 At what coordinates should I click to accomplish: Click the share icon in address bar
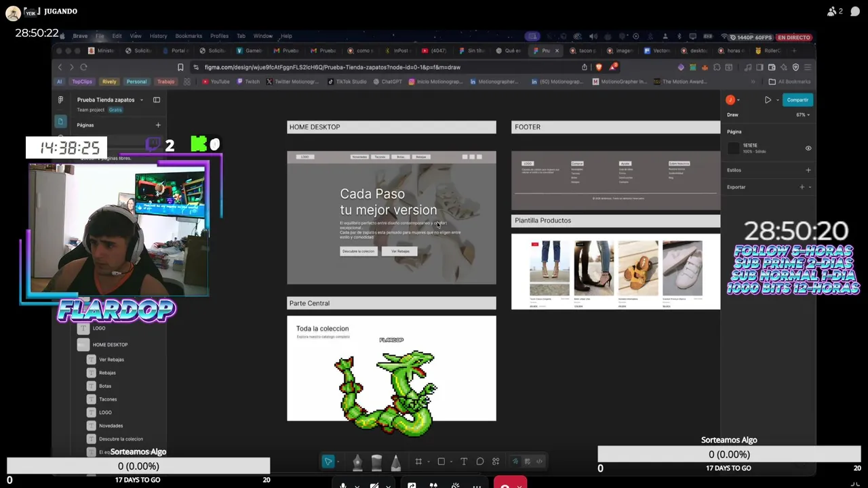585,67
